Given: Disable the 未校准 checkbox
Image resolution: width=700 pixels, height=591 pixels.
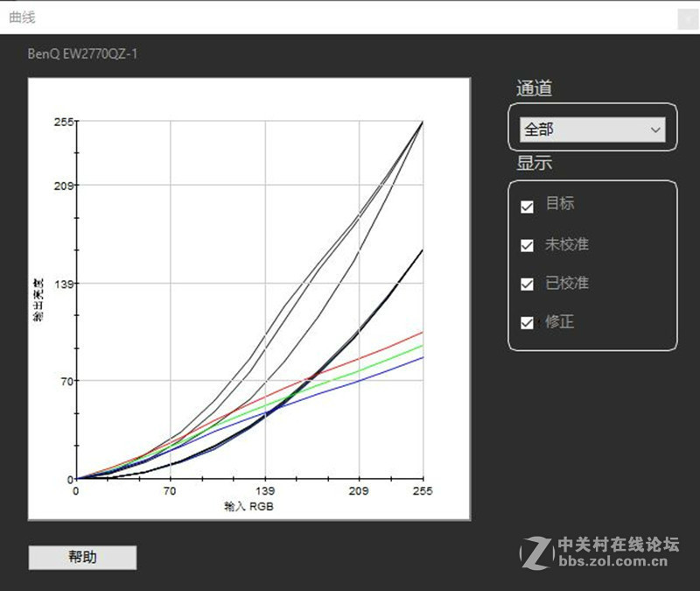Looking at the screenshot, I should (x=526, y=243).
